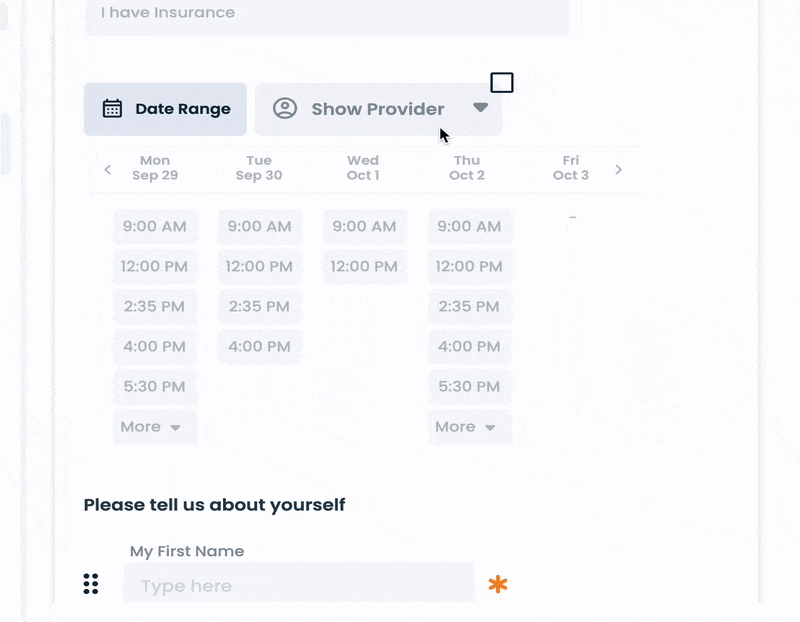Click the calendar icon on Date Range
This screenshot has height=622, width=800.
coord(113,109)
